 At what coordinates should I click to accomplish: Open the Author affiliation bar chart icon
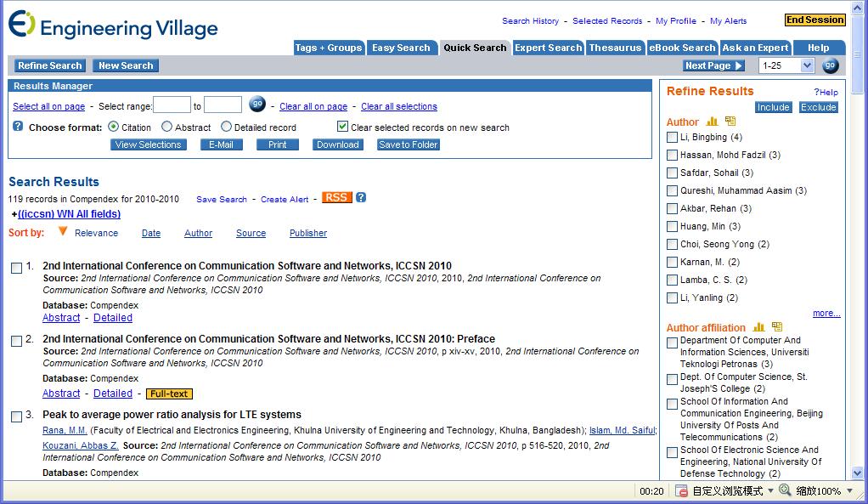coord(758,326)
